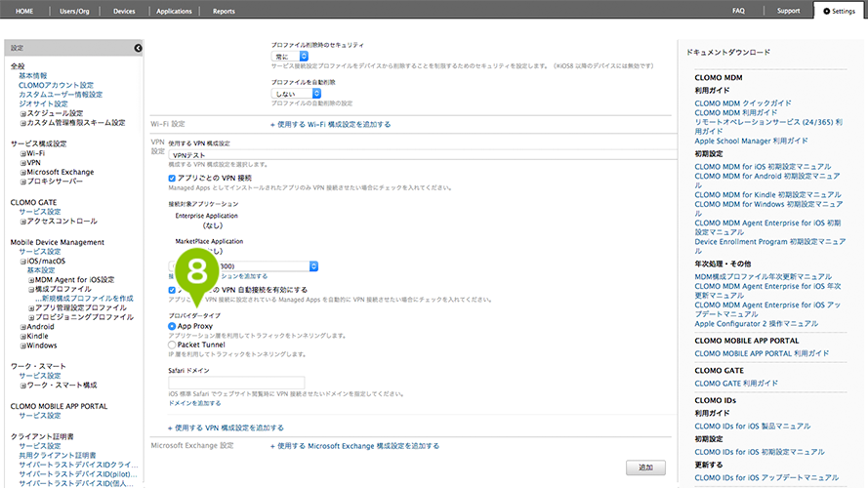
Task: Expand アプリ管理設定プロファイル item
Action: click(x=31, y=308)
